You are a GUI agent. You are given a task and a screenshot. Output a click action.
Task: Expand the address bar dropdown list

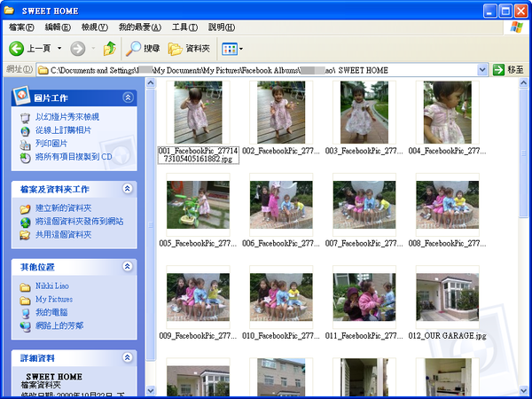click(x=482, y=70)
